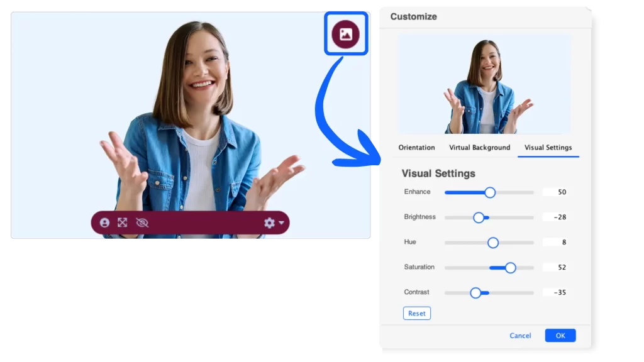Confirm changes with the OK button

click(x=560, y=336)
